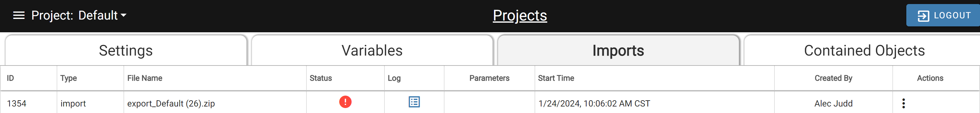
Task: Click the File Name column header
Action: click(145, 78)
